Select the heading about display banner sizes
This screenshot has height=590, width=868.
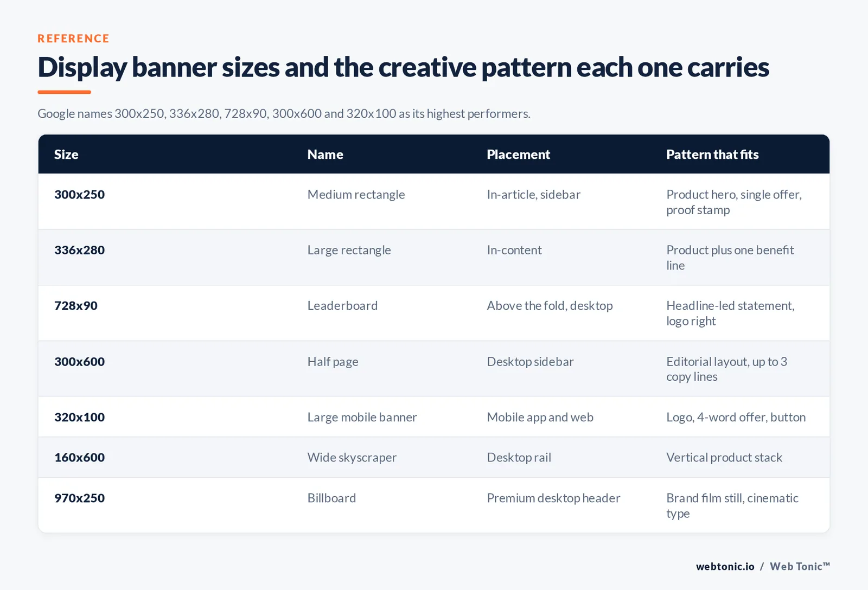[x=403, y=67]
